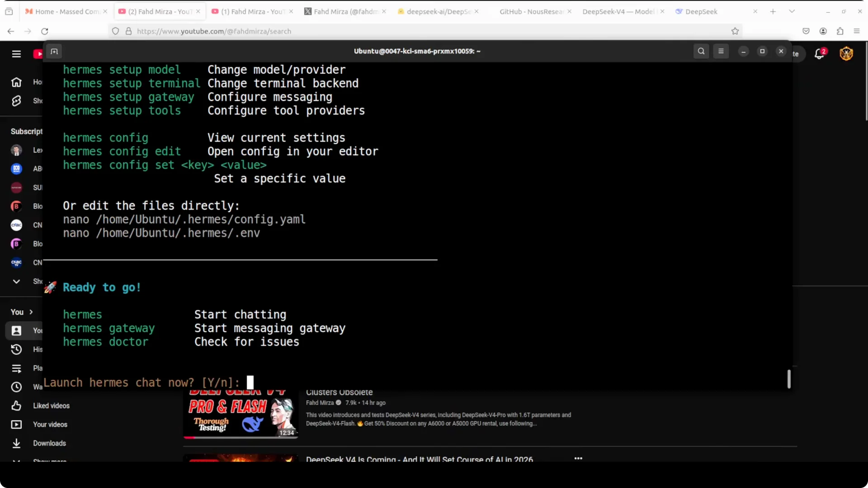The width and height of the screenshot is (868, 488).
Task: Reload the page in Firefox
Action: [44, 31]
